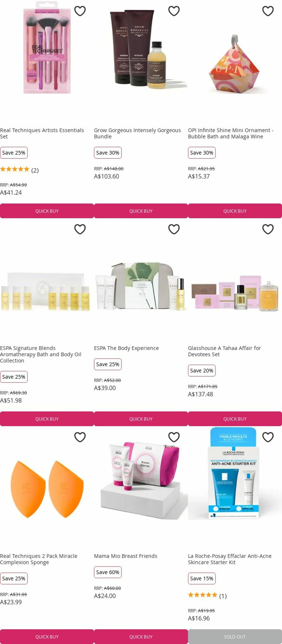Open the Glasshouse A Tahaa Affair product title
282x644 pixels.
coord(224,351)
